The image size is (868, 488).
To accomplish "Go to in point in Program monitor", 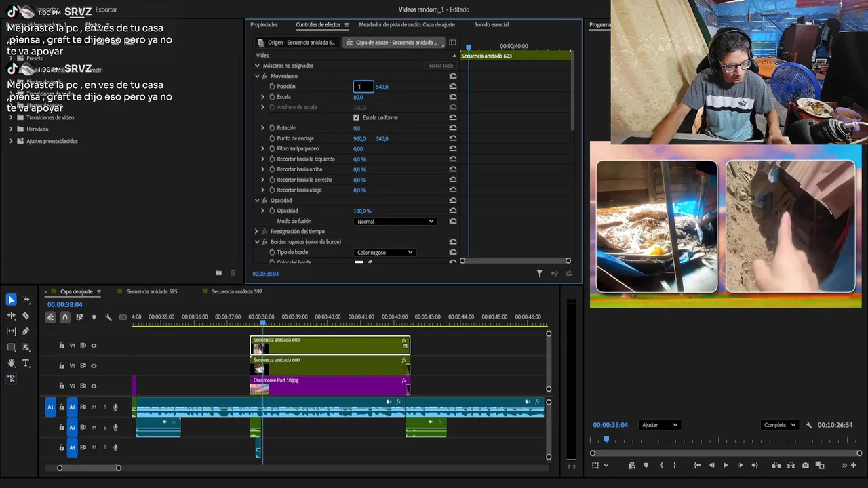I will [x=697, y=466].
